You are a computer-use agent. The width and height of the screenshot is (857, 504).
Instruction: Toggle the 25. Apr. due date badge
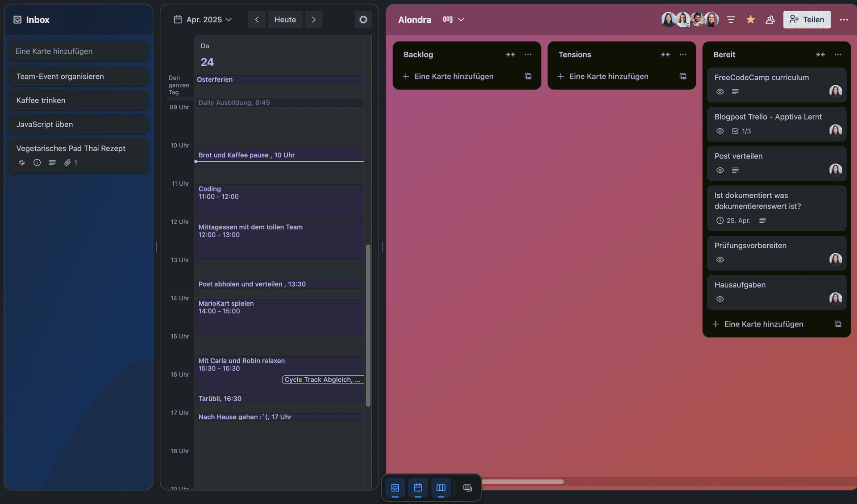(x=733, y=221)
